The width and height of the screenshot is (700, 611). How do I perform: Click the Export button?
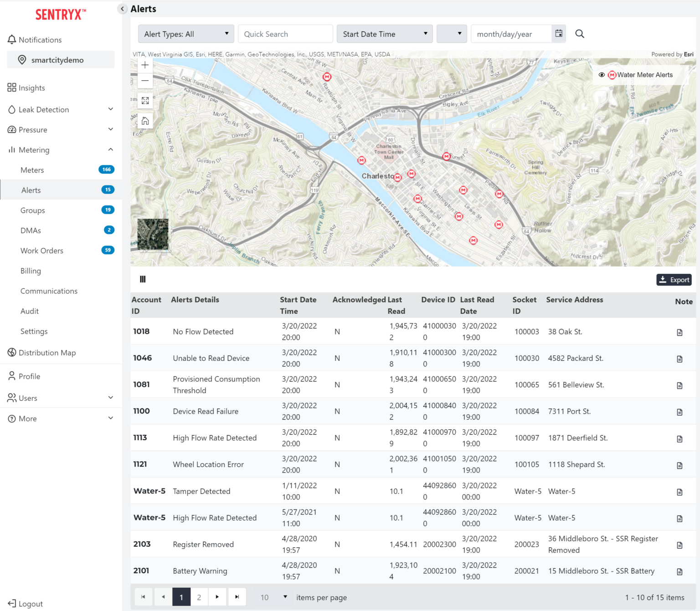click(674, 280)
